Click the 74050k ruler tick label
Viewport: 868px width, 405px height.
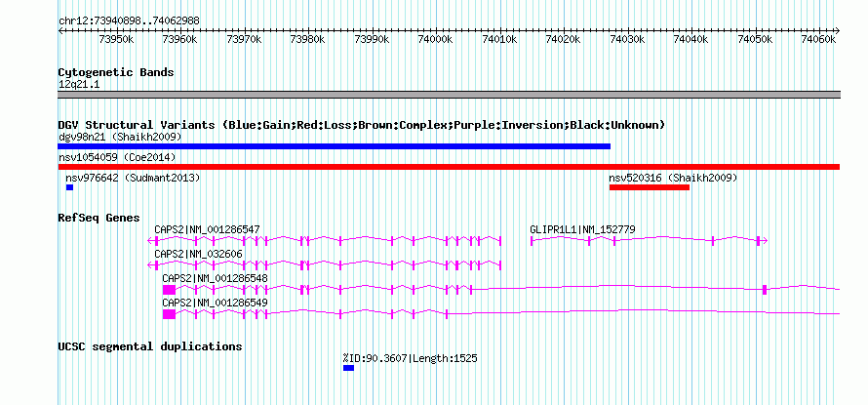point(756,39)
